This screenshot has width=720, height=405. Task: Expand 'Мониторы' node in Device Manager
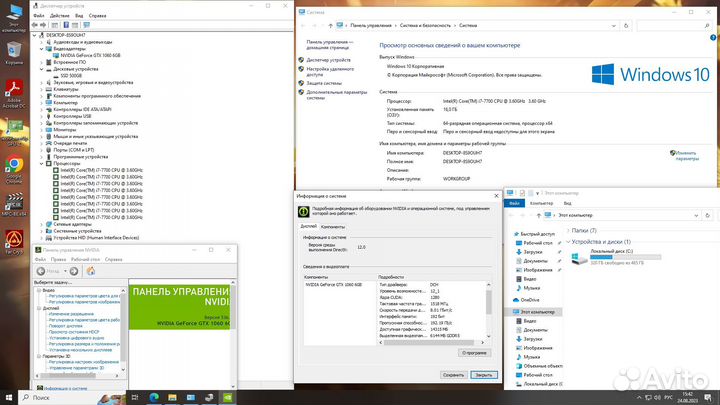(41, 130)
